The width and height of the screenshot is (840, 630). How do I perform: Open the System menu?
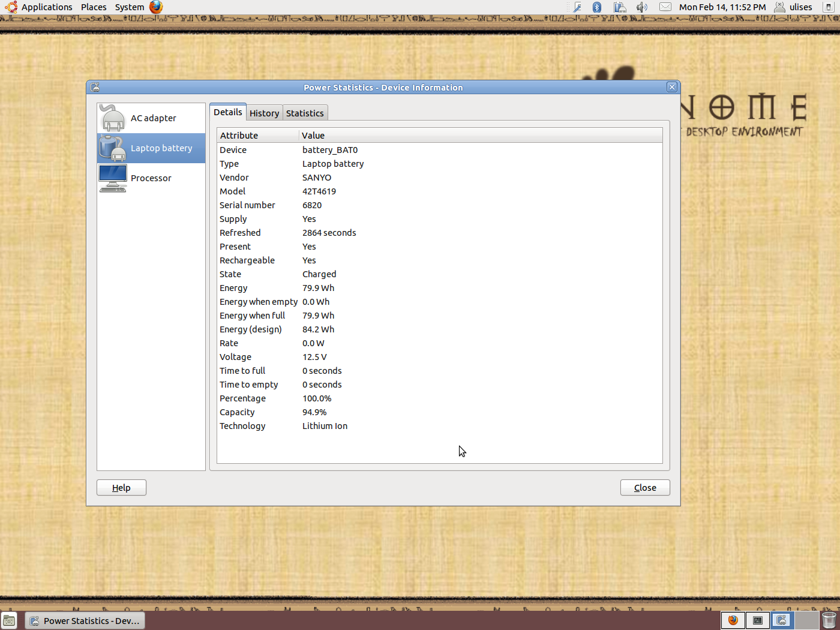[130, 7]
